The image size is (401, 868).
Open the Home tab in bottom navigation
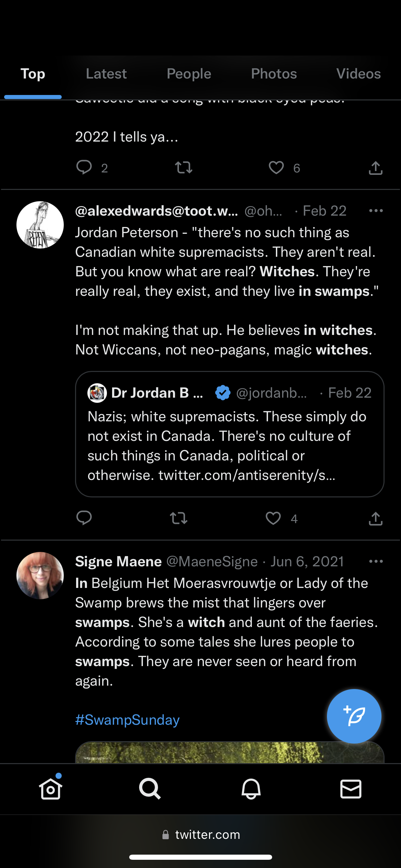click(x=50, y=789)
